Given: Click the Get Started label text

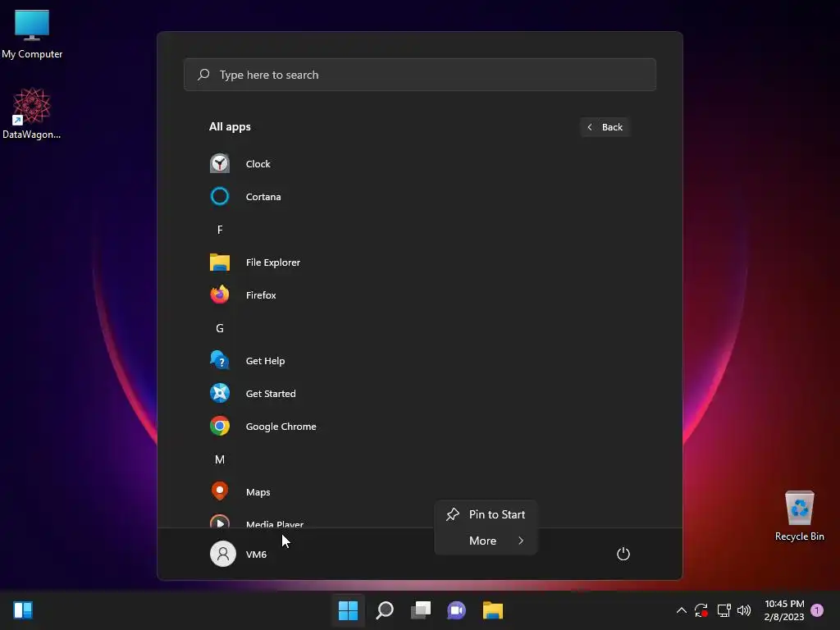Looking at the screenshot, I should [271, 394].
